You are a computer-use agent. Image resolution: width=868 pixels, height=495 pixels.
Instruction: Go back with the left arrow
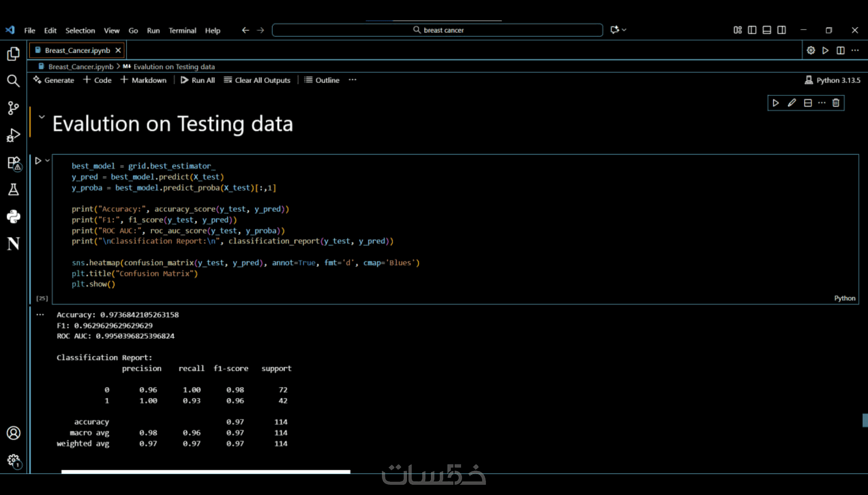click(x=246, y=30)
